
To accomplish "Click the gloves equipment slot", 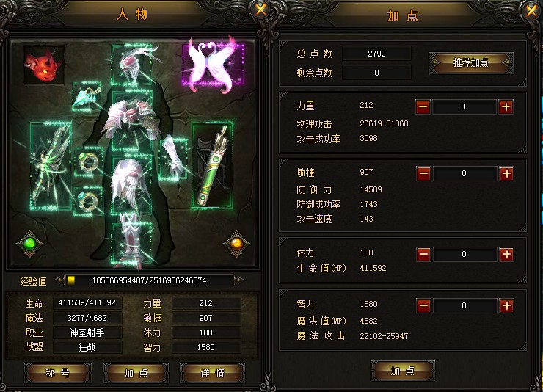I will click(x=173, y=158).
